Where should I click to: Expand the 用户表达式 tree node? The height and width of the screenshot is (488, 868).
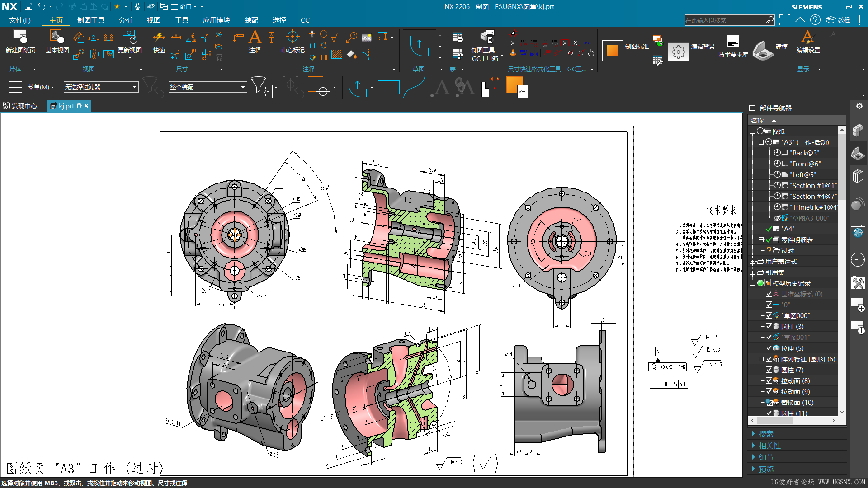click(x=752, y=261)
